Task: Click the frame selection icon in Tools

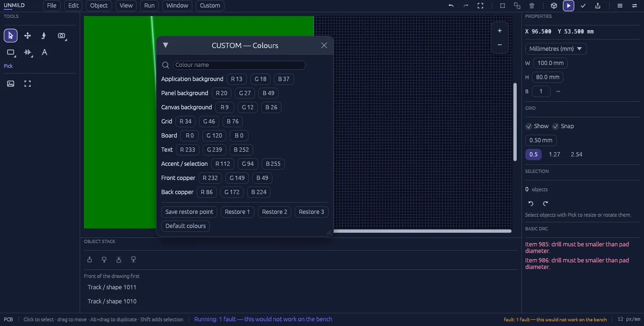Action: click(27, 84)
